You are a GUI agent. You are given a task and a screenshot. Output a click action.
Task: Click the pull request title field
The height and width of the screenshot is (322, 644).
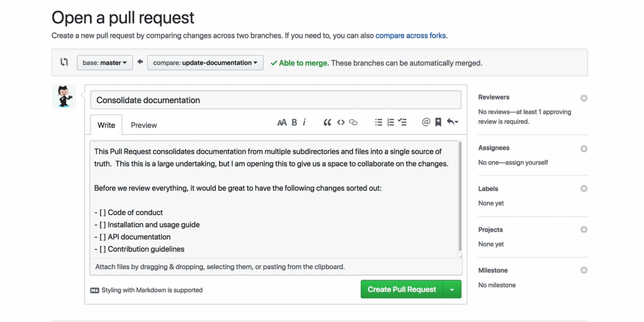coord(275,100)
